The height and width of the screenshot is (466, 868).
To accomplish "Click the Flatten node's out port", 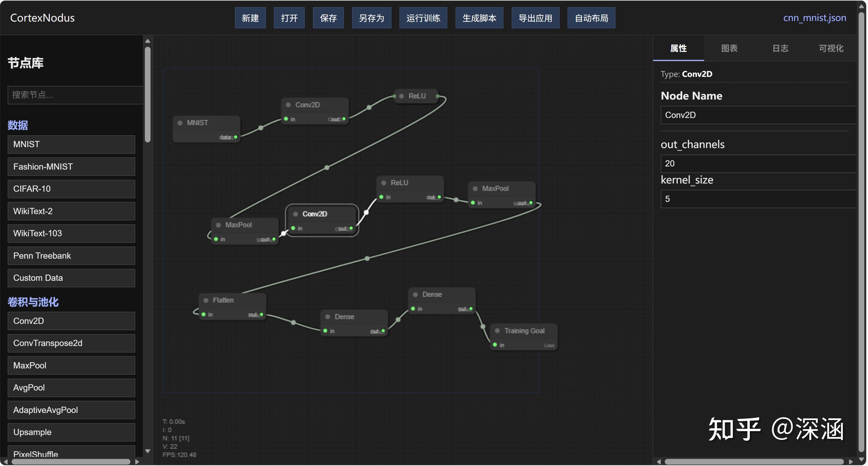I will [x=261, y=315].
